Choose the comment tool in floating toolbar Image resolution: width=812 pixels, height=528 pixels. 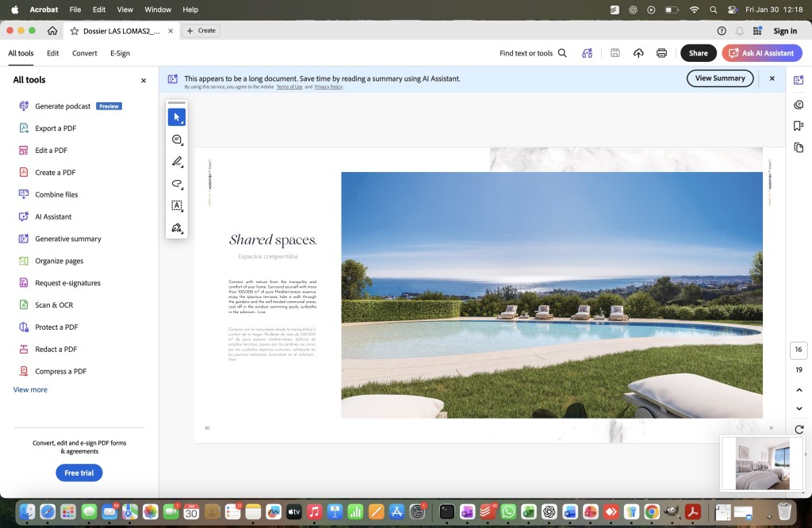pyautogui.click(x=177, y=140)
